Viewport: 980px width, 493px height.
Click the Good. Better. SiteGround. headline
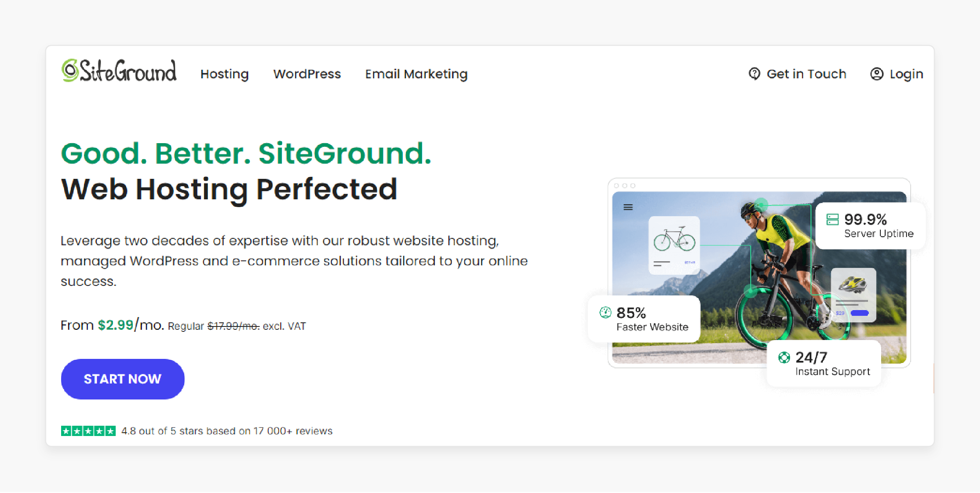coord(246,154)
